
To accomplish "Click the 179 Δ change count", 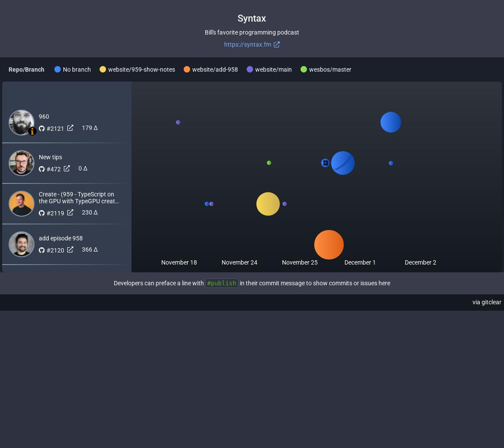I will point(90,128).
